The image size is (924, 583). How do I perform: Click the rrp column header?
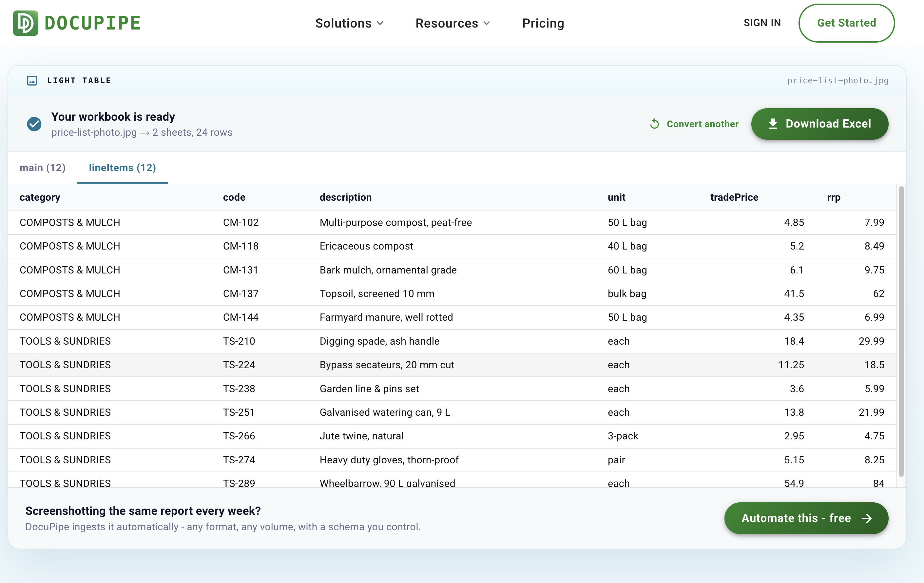[x=834, y=197]
